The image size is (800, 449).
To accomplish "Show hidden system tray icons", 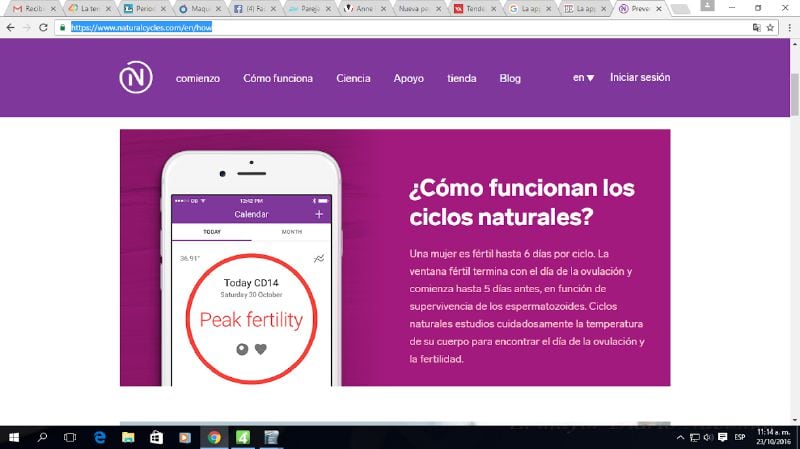I will click(679, 437).
